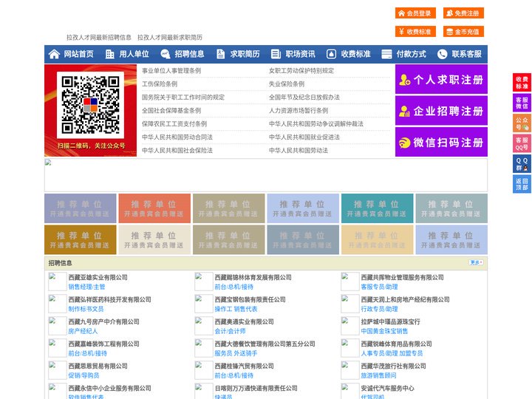Open 西藏亚雄实业有限公司 company link
532x399 pixels.
98,277
